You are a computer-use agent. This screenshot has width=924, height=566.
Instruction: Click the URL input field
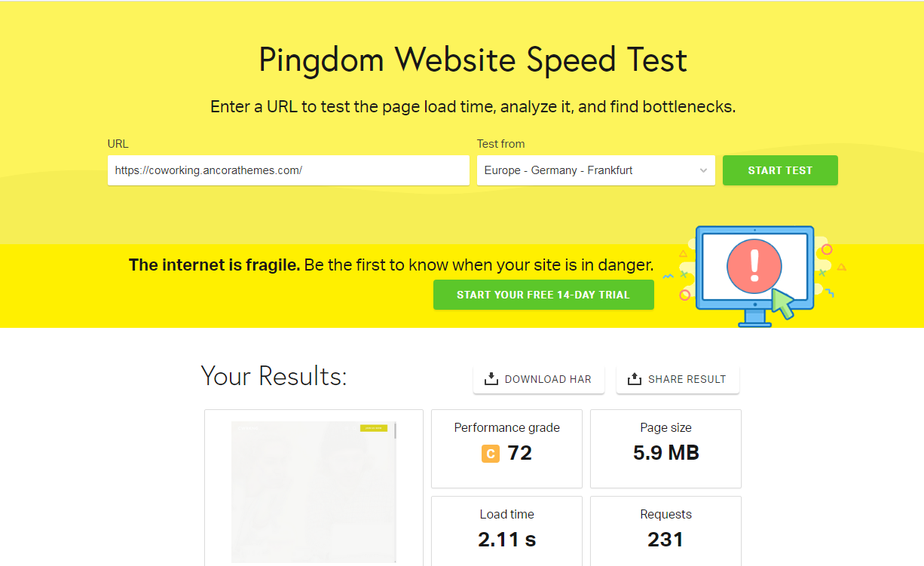pos(289,170)
